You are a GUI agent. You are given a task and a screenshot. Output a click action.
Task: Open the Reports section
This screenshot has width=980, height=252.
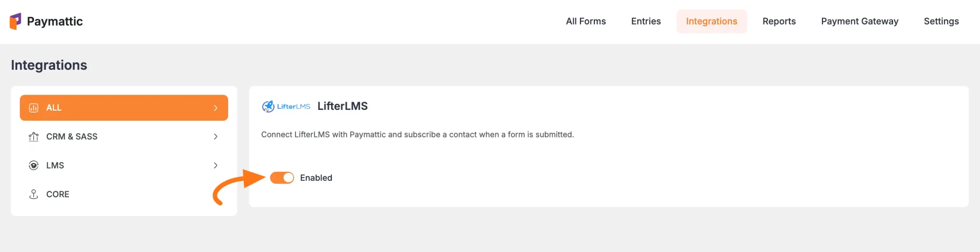[779, 21]
